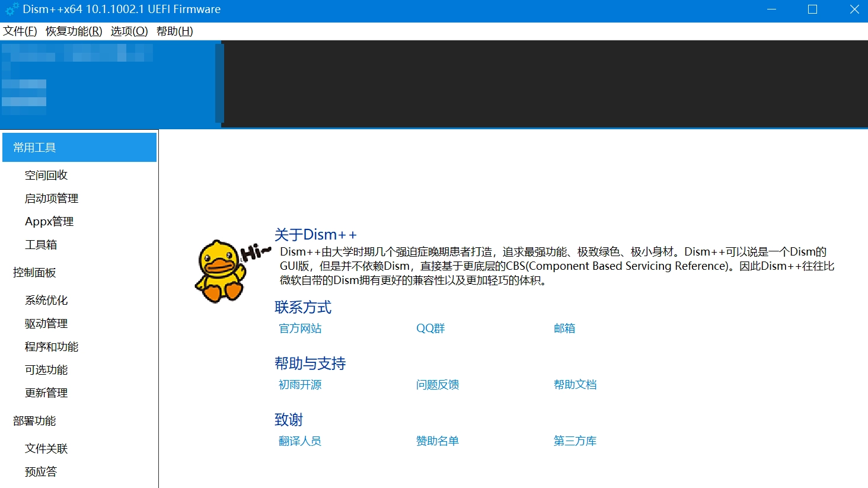Screen dimensions: 868x488
Task: Open 工具箱 in the sidebar
Action: [x=41, y=244]
